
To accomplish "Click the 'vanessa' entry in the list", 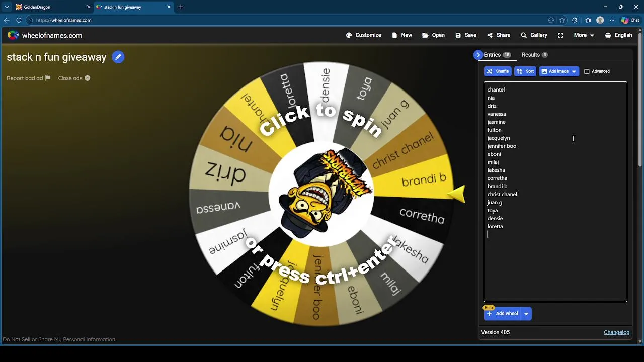I will [x=496, y=114].
